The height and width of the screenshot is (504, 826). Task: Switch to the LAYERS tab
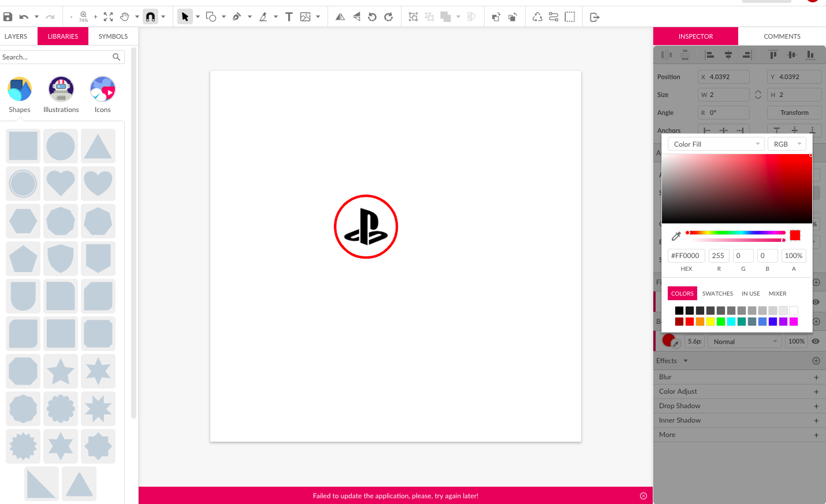pos(16,36)
